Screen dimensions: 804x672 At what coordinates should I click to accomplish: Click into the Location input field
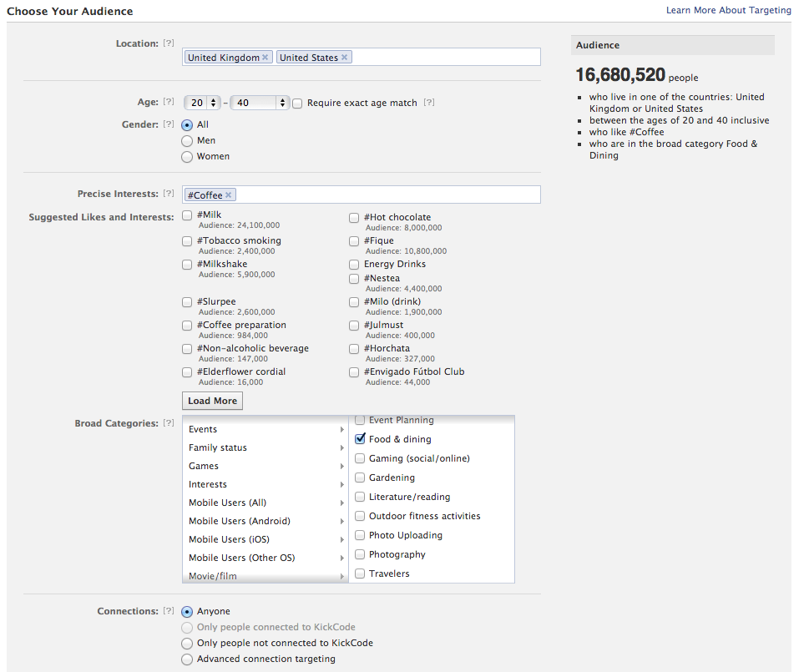coord(361,57)
